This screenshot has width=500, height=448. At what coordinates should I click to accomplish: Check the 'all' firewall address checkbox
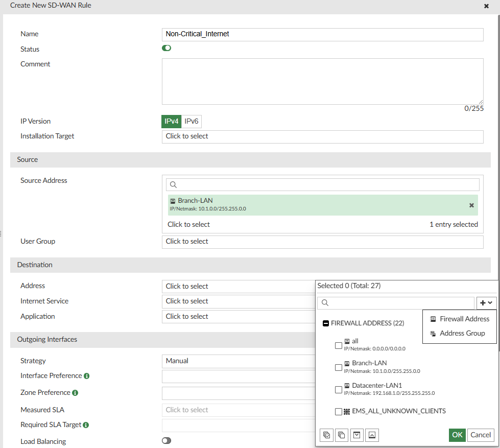click(x=339, y=345)
